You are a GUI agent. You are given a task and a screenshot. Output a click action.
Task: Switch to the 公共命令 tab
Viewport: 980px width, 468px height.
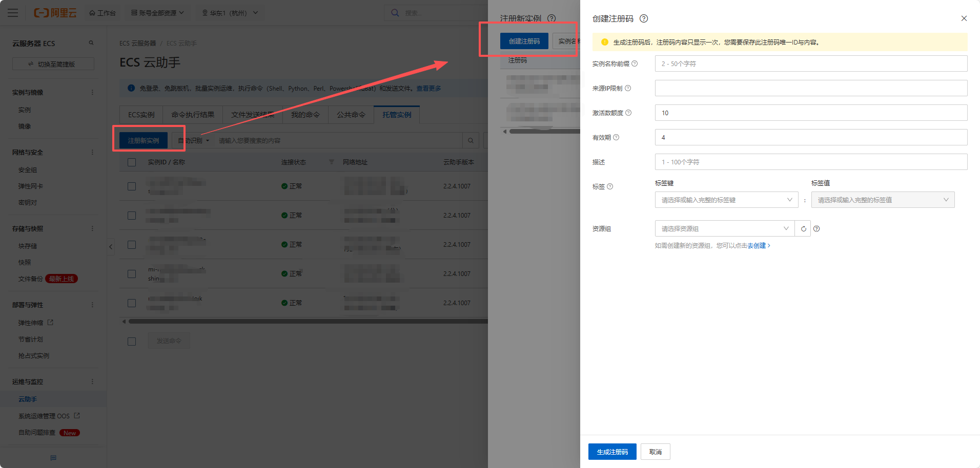(x=351, y=115)
